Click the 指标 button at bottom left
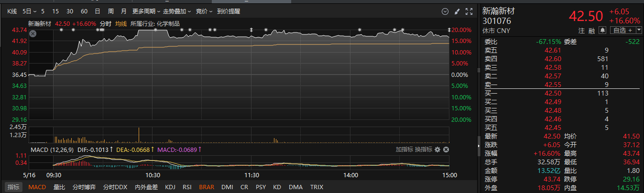Image resolution: width=644 pixels, height=193 pixels. coord(13,187)
